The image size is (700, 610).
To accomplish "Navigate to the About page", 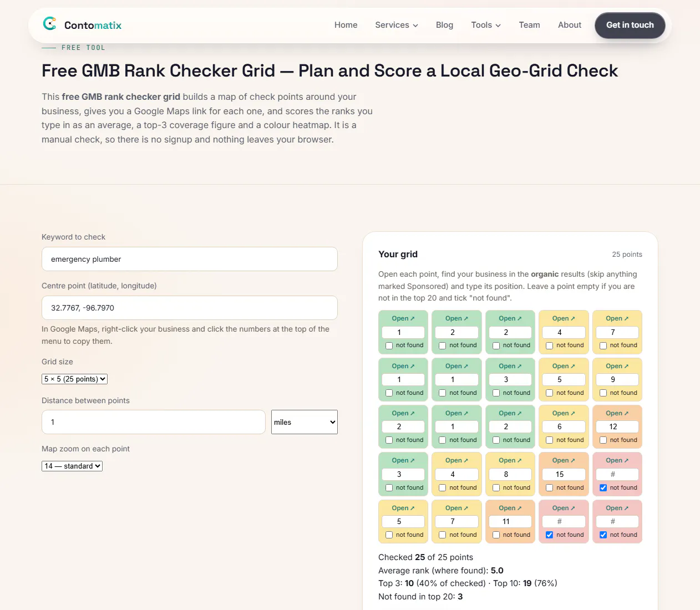I will [570, 25].
